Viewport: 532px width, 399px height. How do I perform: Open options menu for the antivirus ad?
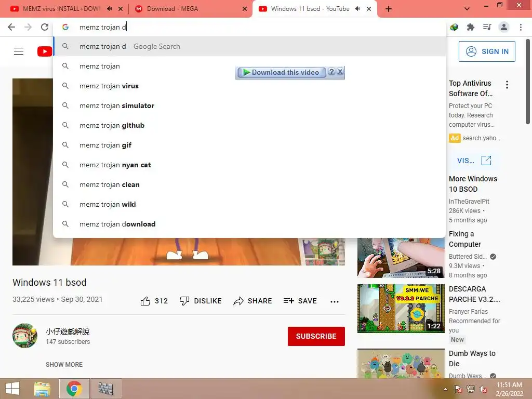click(507, 85)
